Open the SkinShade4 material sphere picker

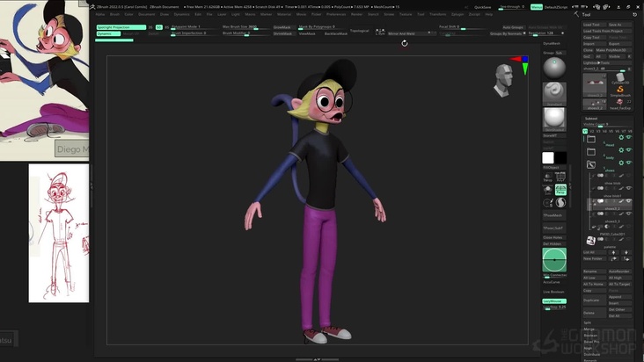(x=554, y=119)
